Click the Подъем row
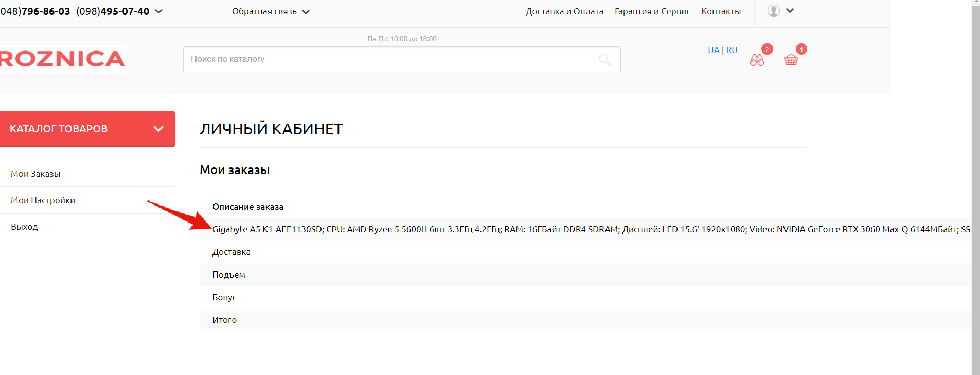Image resolution: width=980 pixels, height=375 pixels. (x=585, y=275)
